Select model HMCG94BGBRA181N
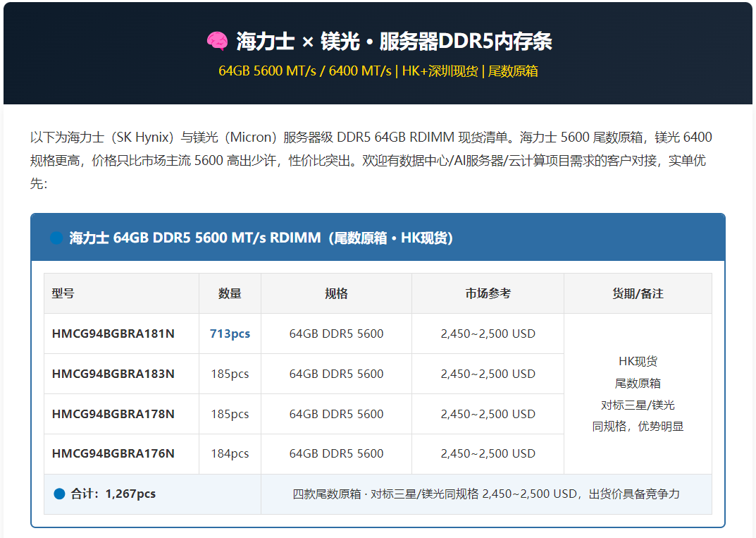This screenshot has height=538, width=756. point(113,334)
